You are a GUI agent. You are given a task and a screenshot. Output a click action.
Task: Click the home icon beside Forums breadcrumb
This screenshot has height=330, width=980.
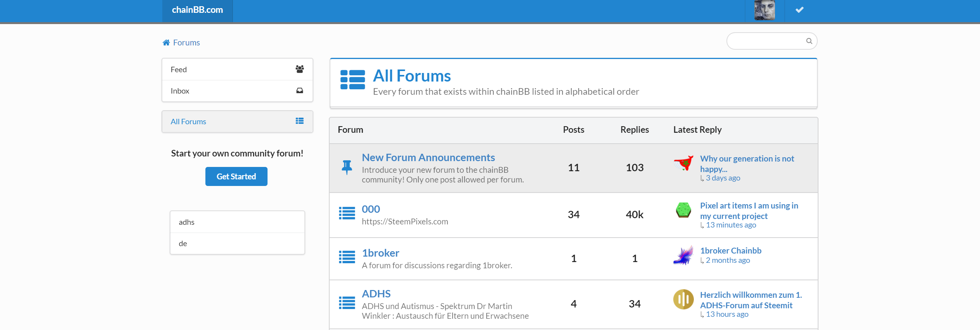click(166, 43)
